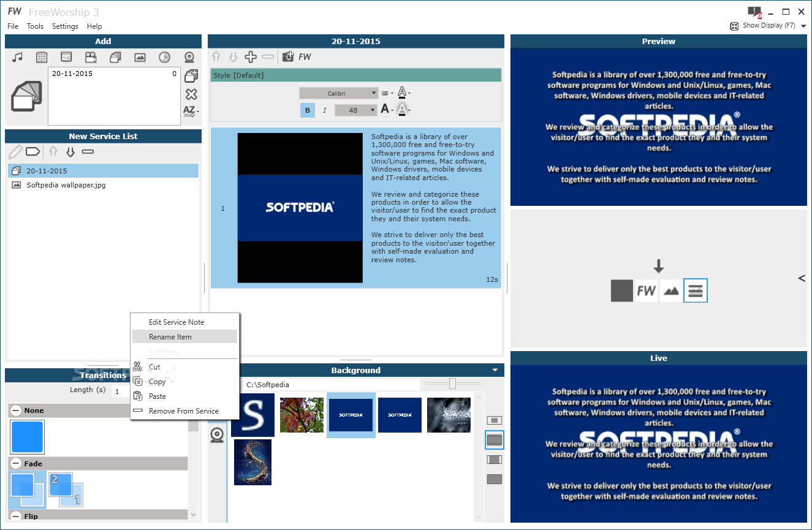Move slide down arrow in editor toolbar

click(233, 57)
